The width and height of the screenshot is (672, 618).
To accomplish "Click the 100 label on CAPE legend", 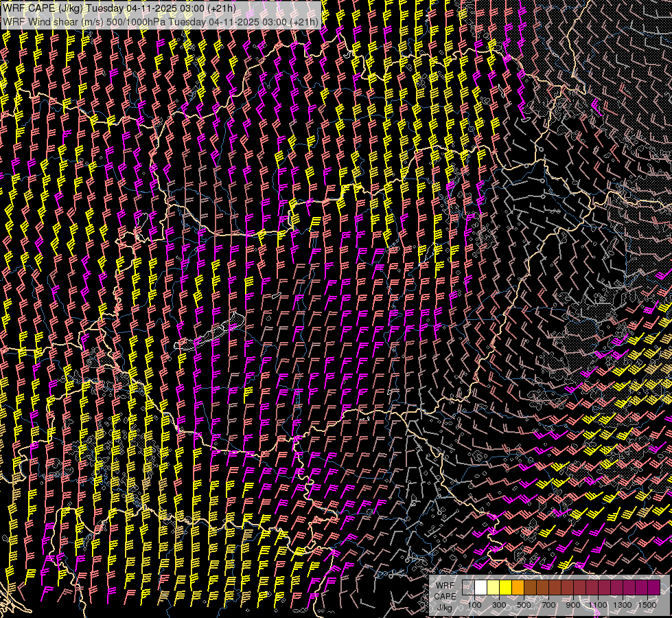I will (x=474, y=605).
